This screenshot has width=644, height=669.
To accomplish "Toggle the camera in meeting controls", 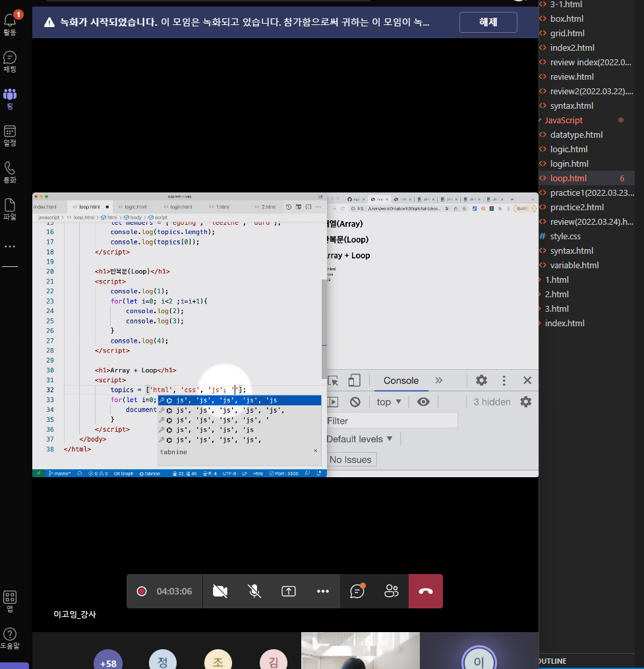I will coord(220,591).
